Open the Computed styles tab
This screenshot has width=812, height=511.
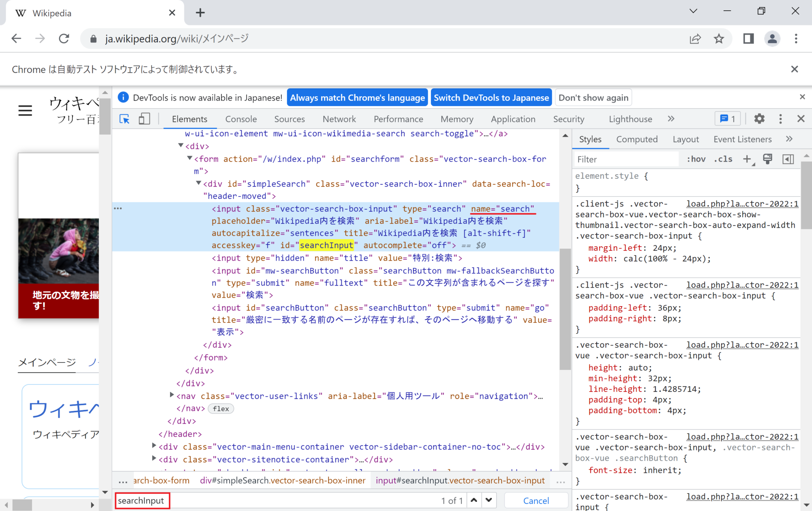point(637,139)
